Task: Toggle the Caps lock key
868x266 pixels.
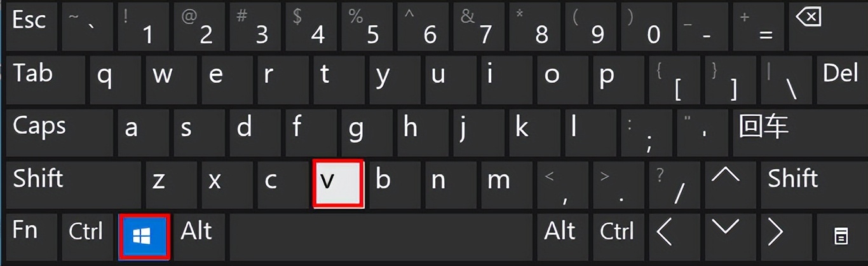Action: (60, 132)
